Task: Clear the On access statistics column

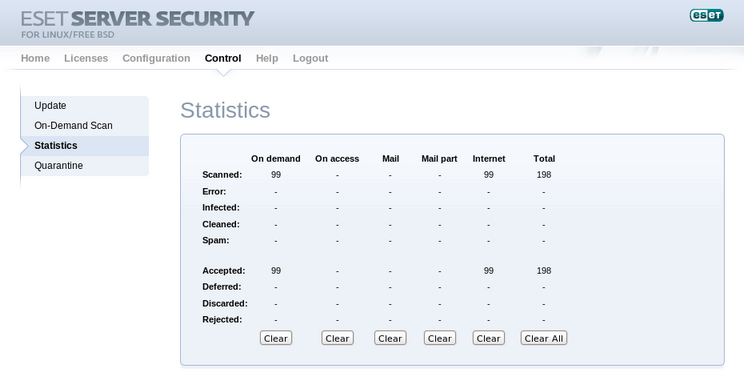Action: click(337, 338)
